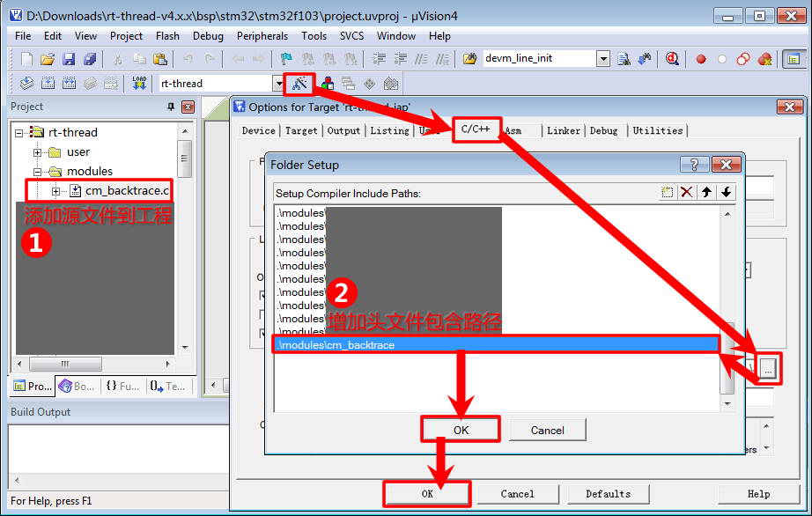Open the rt-thread target dropdown

[x=278, y=84]
